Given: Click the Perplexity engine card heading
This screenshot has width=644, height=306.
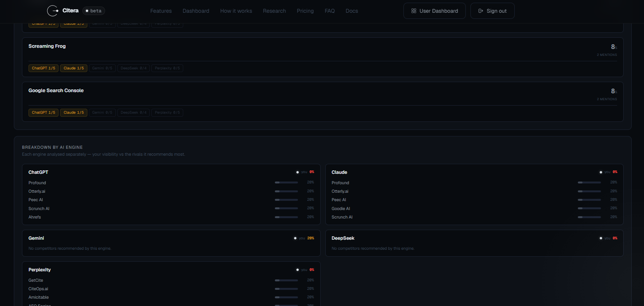Looking at the screenshot, I should click(x=40, y=270).
